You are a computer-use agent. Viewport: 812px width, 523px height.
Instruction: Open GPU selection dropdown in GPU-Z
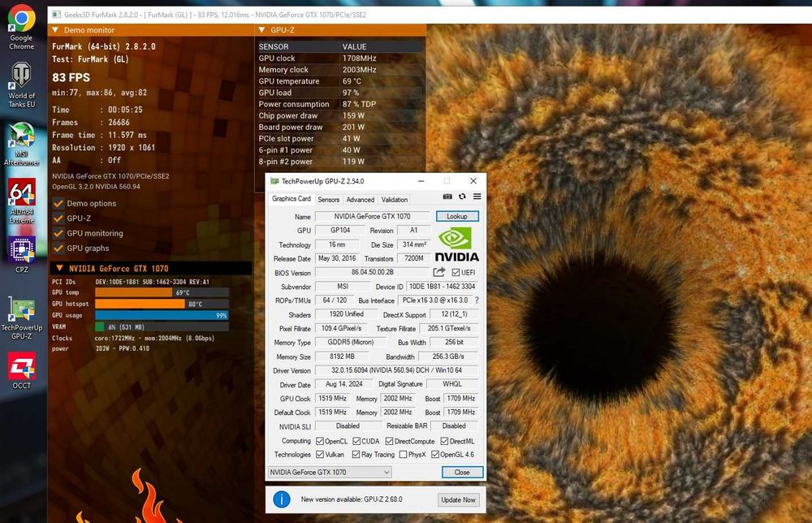pos(330,473)
